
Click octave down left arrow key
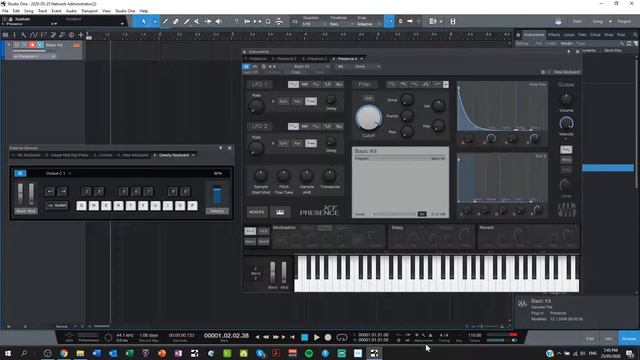(50, 191)
